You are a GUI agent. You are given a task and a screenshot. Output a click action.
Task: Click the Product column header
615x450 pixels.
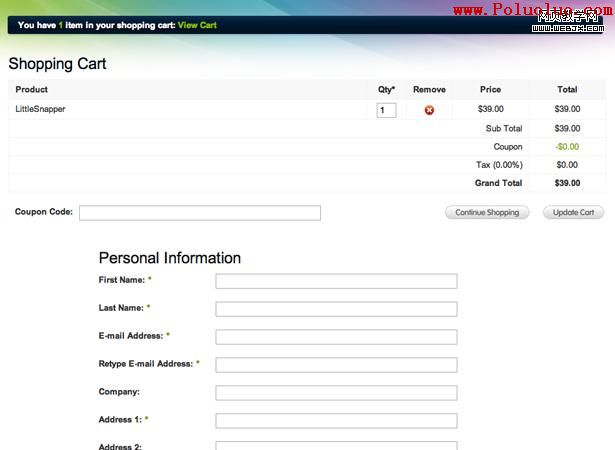tap(32, 90)
